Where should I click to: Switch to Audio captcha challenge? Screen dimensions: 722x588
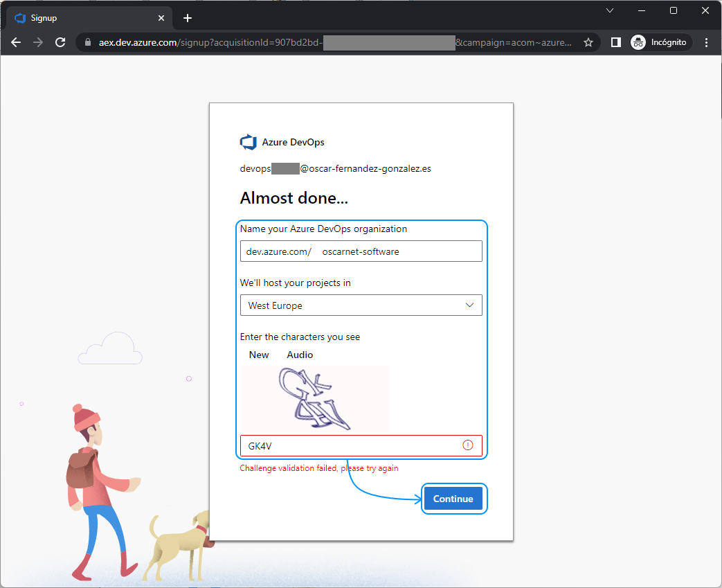point(300,355)
